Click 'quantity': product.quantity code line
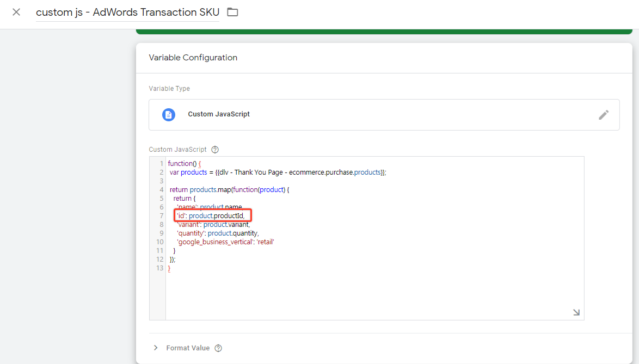The width and height of the screenshot is (639, 364). 218,233
